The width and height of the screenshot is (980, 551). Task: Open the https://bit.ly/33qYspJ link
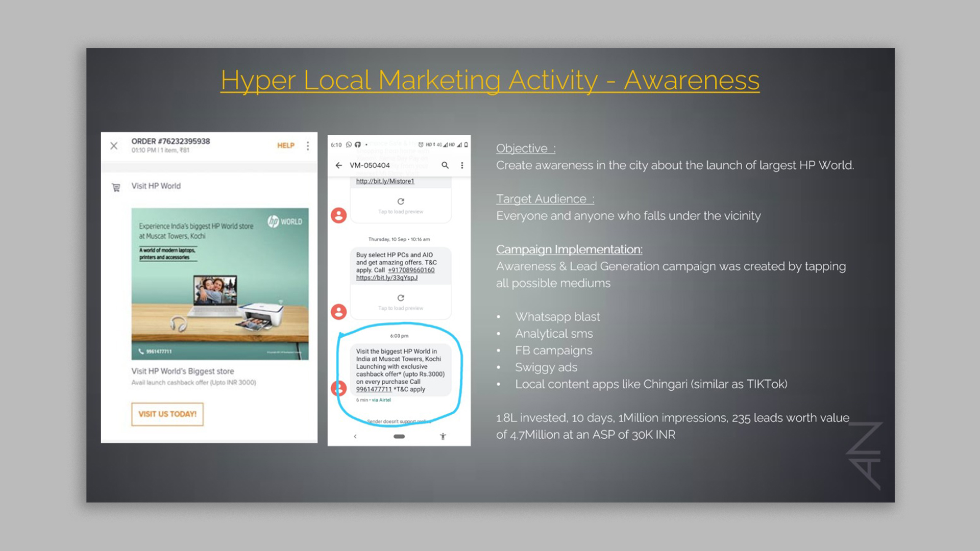387,278
